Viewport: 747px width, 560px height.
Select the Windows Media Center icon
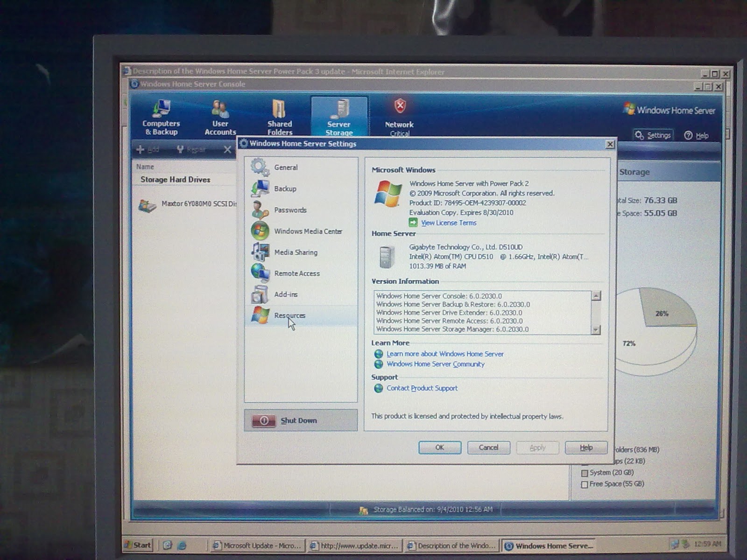[x=260, y=231]
